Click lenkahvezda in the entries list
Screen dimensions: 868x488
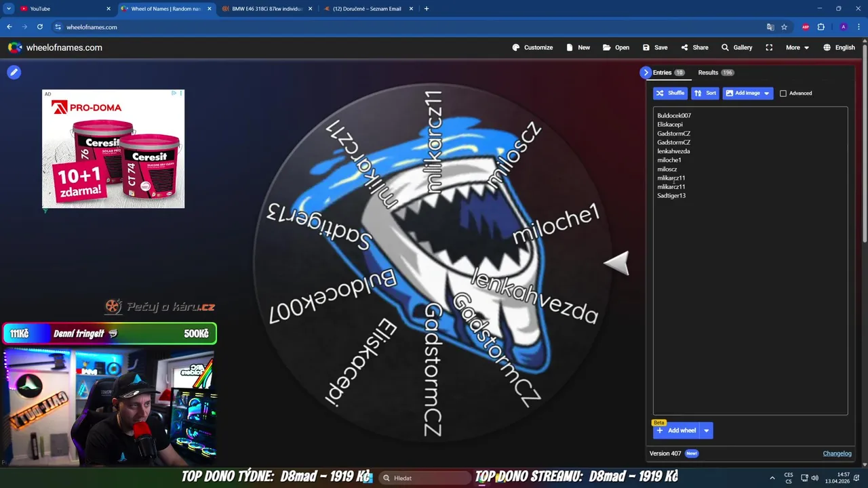click(x=673, y=151)
